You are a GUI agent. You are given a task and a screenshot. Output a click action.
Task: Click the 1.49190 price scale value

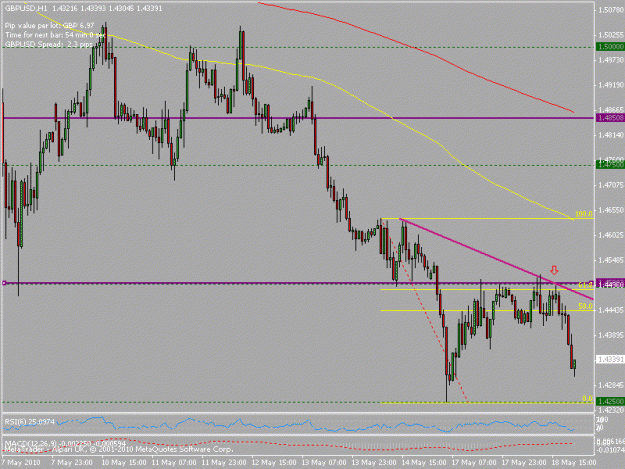point(611,85)
